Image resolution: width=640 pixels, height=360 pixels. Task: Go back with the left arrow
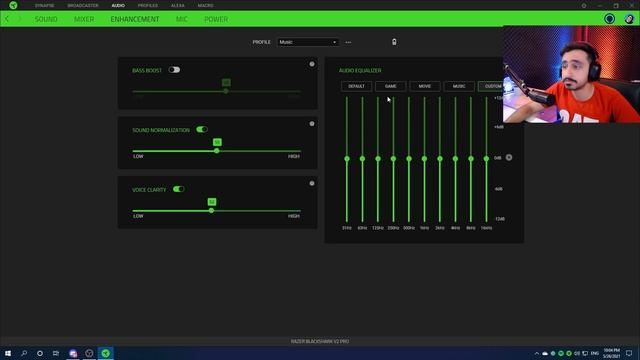tap(7, 19)
